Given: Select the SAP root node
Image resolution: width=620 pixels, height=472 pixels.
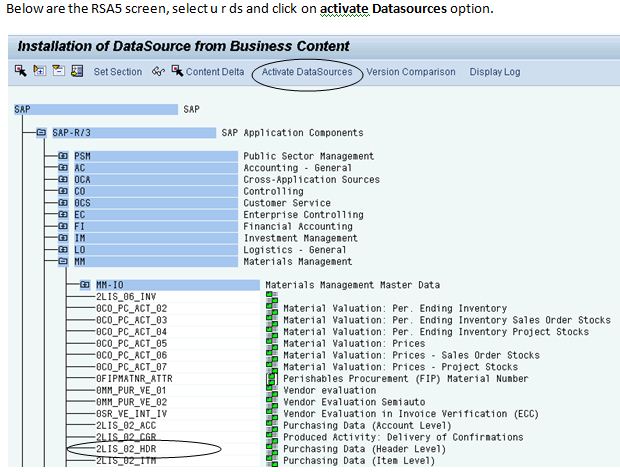Looking at the screenshot, I should click(96, 109).
